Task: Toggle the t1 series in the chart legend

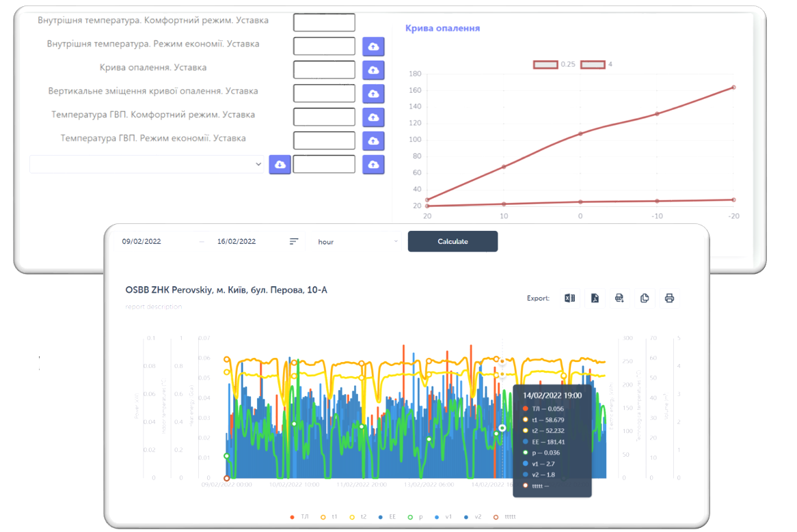Action: tap(329, 517)
